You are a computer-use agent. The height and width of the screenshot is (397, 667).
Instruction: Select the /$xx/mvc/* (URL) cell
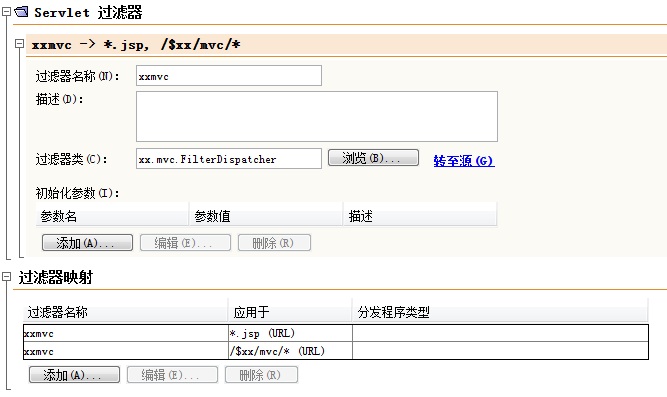point(290,351)
